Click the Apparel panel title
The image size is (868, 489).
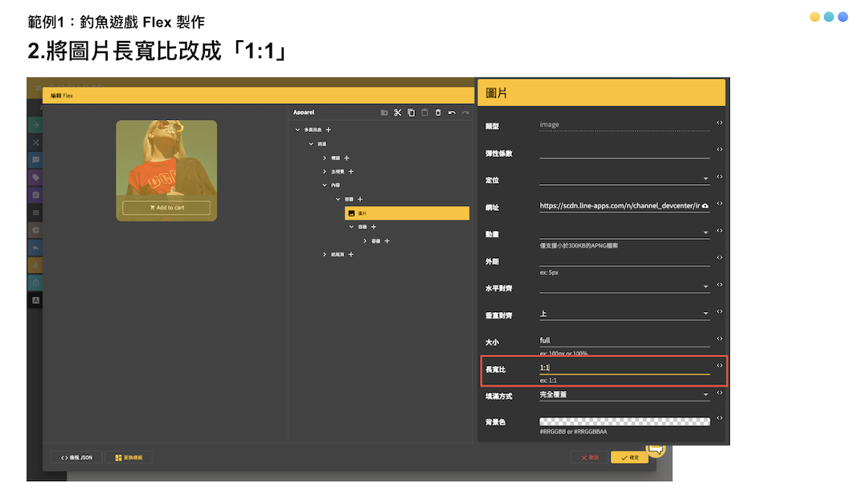[x=304, y=113]
